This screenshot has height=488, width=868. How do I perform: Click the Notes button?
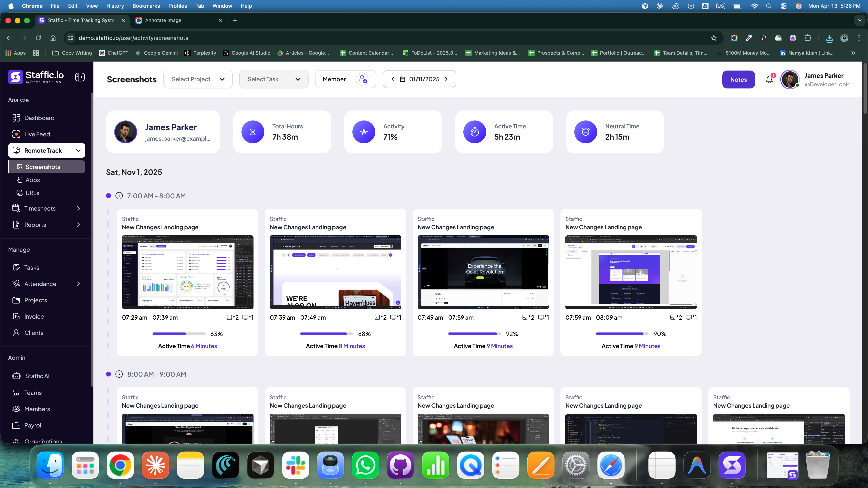(x=739, y=79)
